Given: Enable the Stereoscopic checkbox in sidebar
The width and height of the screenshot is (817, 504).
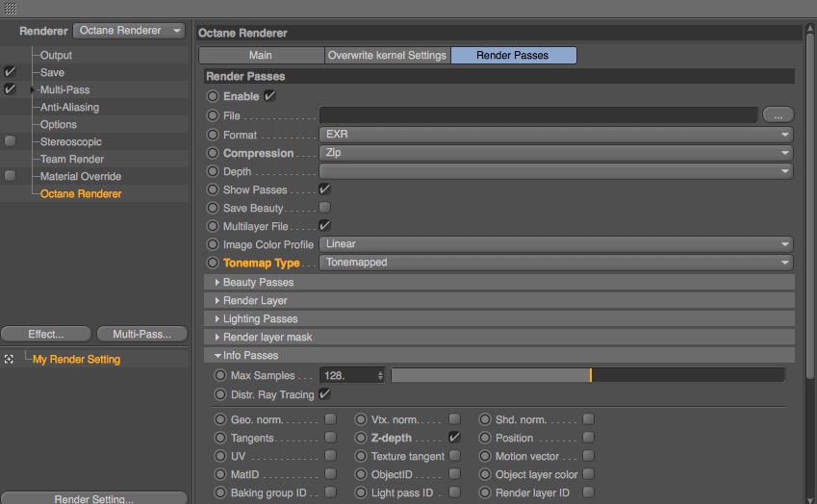Looking at the screenshot, I should [x=10, y=141].
